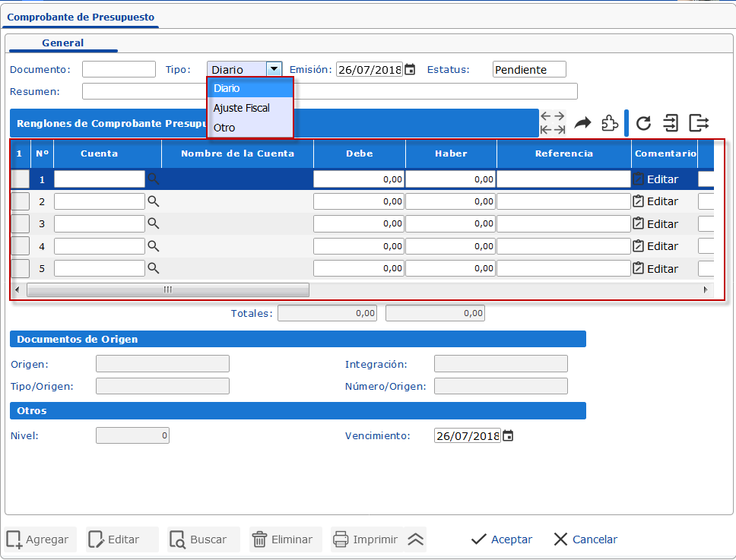Click the grid horizontal scrollbar thumb
The height and width of the screenshot is (560, 736).
(167, 289)
